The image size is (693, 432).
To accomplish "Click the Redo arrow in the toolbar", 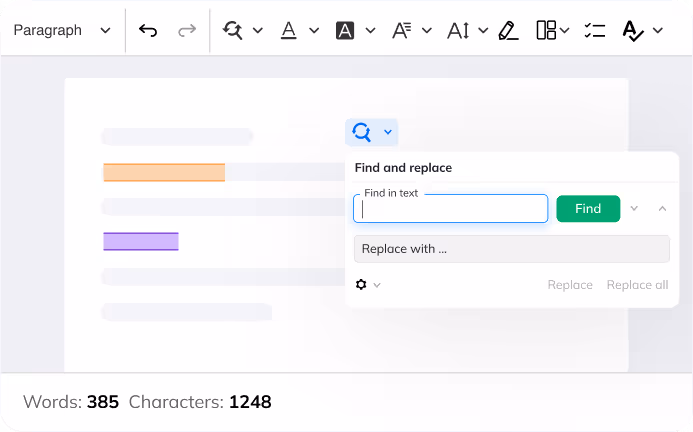I will [187, 30].
